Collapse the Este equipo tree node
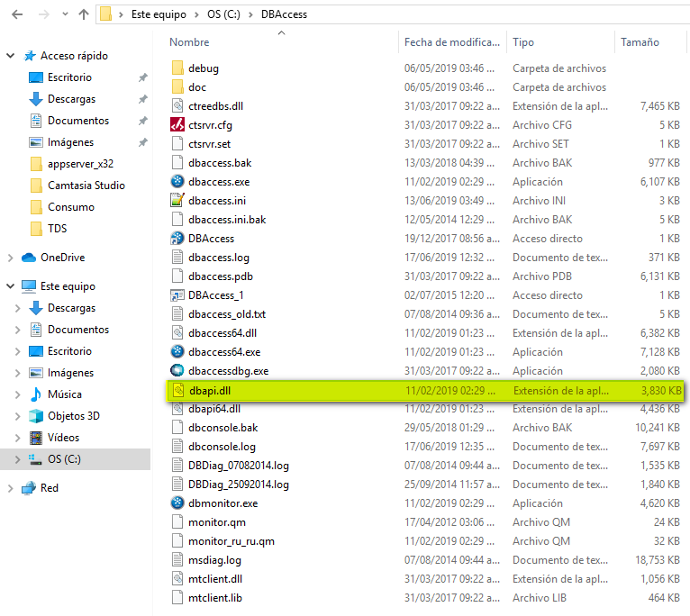690x616 pixels. pyautogui.click(x=11, y=286)
